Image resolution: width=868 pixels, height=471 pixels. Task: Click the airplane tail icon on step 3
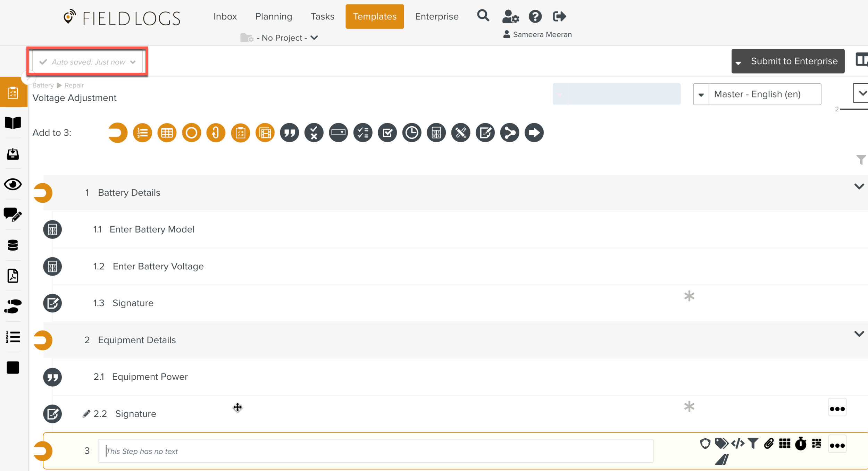coord(722,460)
